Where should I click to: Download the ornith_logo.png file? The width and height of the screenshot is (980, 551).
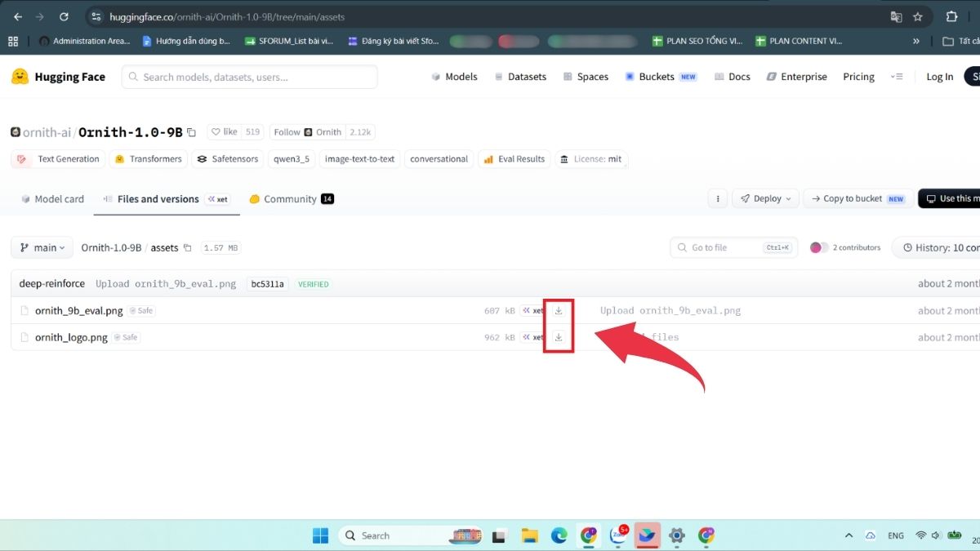point(559,337)
